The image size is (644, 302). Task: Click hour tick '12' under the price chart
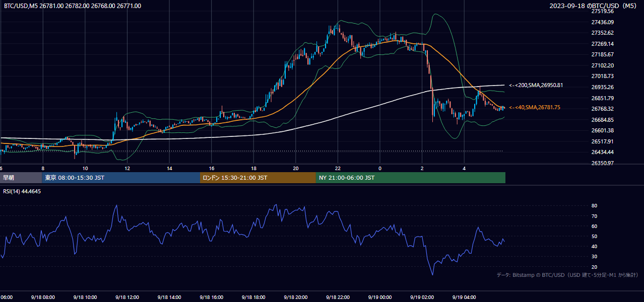pos(127,168)
